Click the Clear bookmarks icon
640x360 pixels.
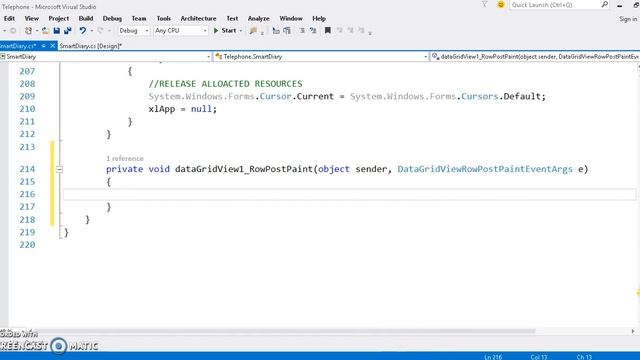[x=361, y=31]
